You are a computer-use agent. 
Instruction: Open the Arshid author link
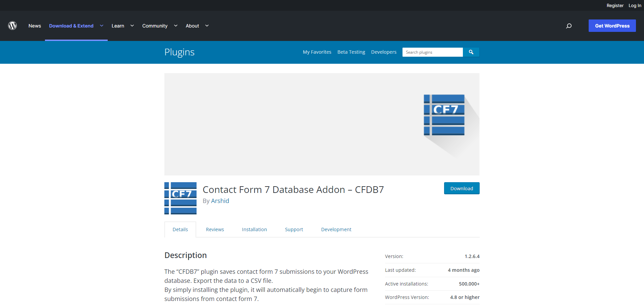(x=220, y=201)
